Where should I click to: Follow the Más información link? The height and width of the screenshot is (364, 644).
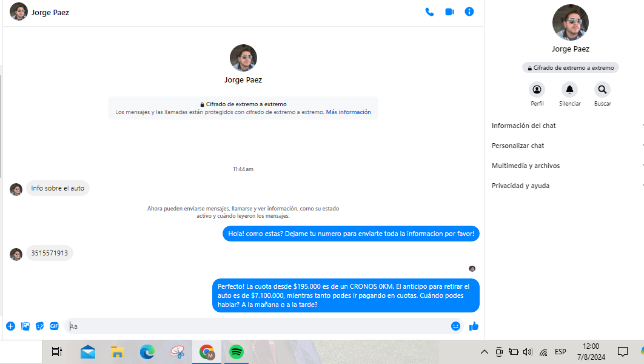(x=348, y=112)
